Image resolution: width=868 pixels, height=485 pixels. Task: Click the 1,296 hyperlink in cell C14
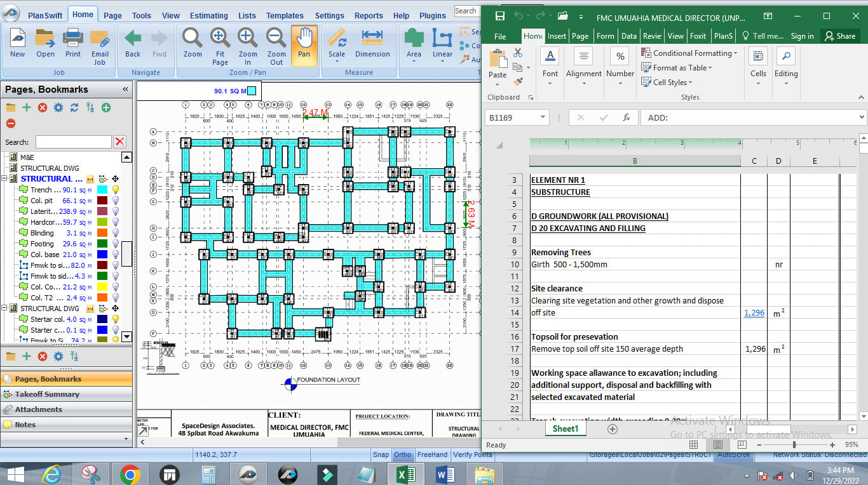754,312
